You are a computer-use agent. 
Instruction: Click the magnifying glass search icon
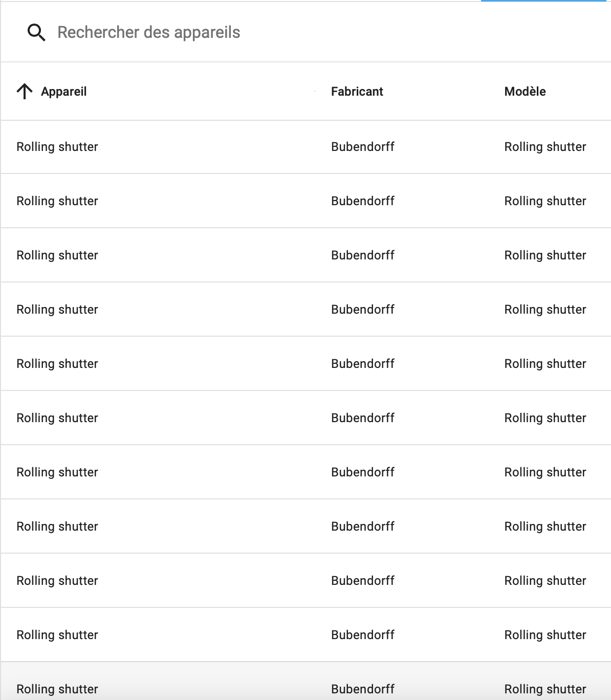36,32
